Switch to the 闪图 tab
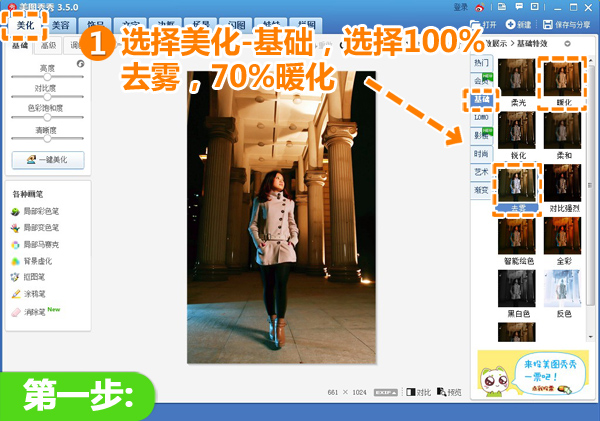The width and height of the screenshot is (600, 421). [x=236, y=26]
